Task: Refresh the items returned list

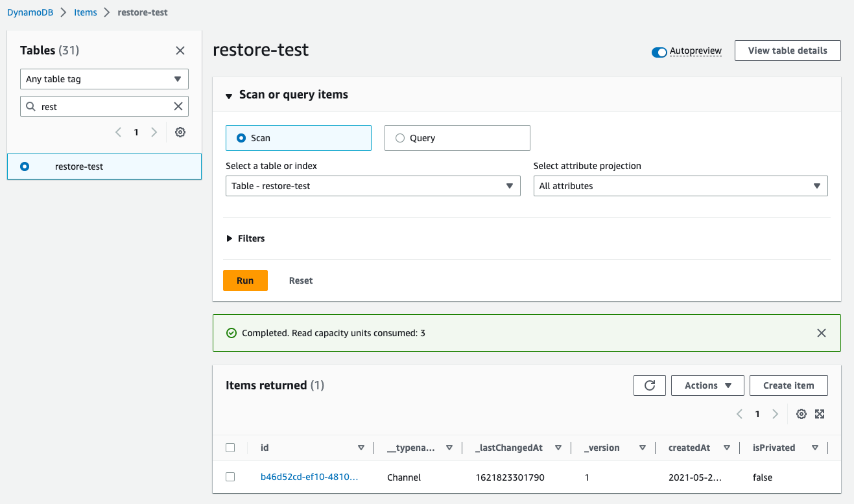Action: (649, 385)
